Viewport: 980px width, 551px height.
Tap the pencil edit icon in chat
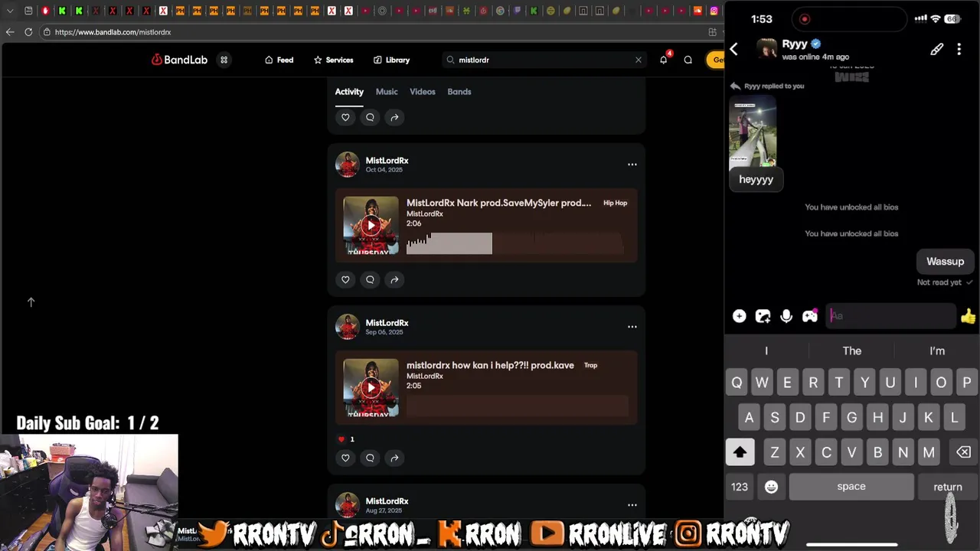point(937,49)
